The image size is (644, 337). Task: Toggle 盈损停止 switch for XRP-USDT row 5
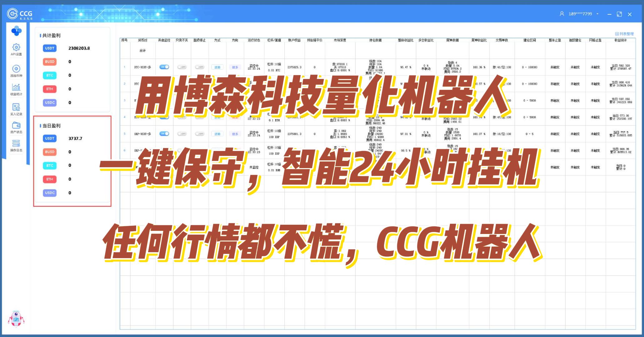(x=200, y=134)
